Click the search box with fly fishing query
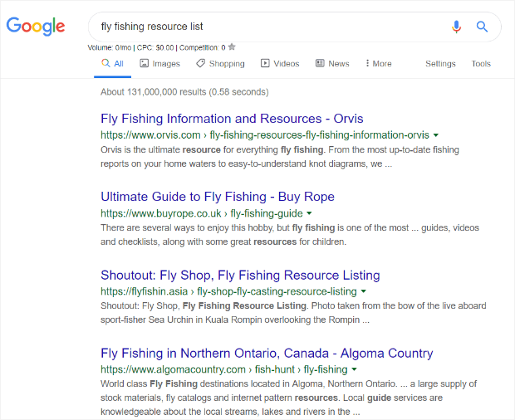Screen dimensions: 515x420 (x=269, y=27)
